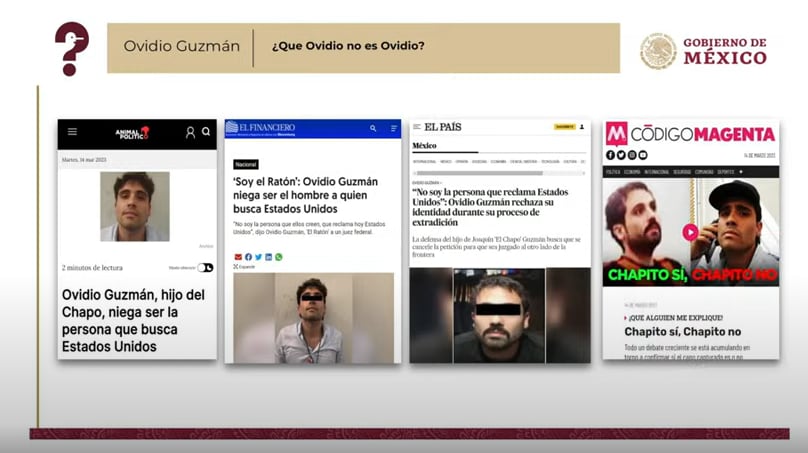Click the Código Magenta Facebook icon
The width and height of the screenshot is (808, 453).
(x=609, y=155)
